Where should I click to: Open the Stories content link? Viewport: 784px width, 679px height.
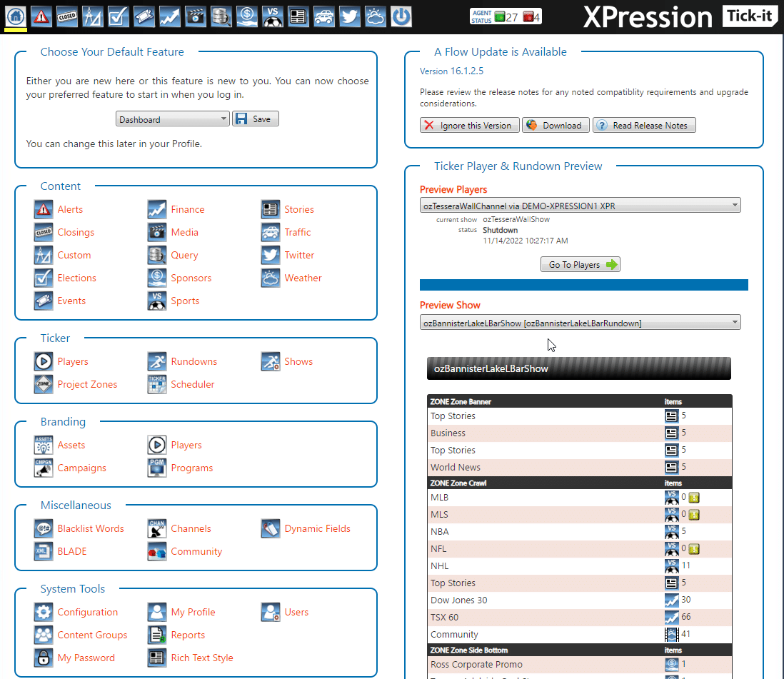(x=299, y=209)
